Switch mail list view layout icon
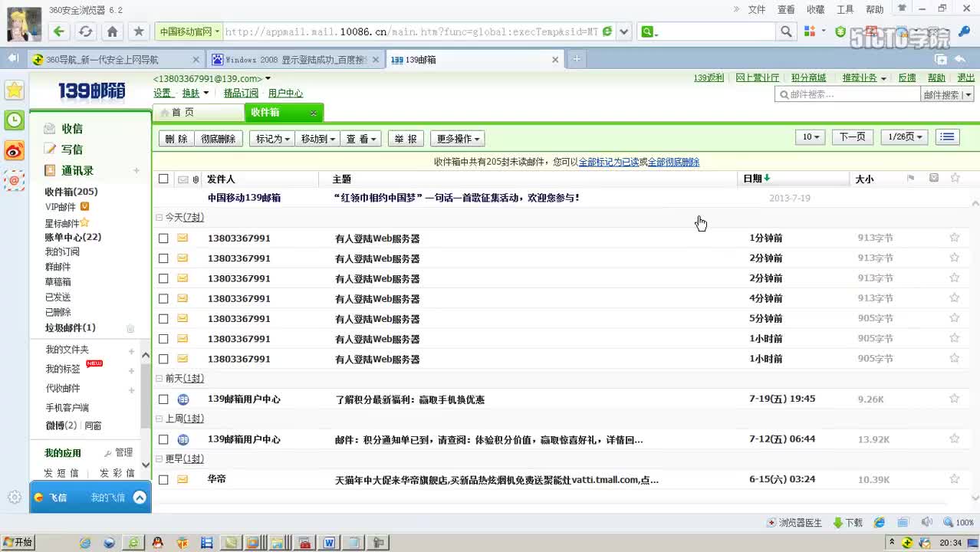Viewport: 980px width, 552px height. [x=948, y=137]
